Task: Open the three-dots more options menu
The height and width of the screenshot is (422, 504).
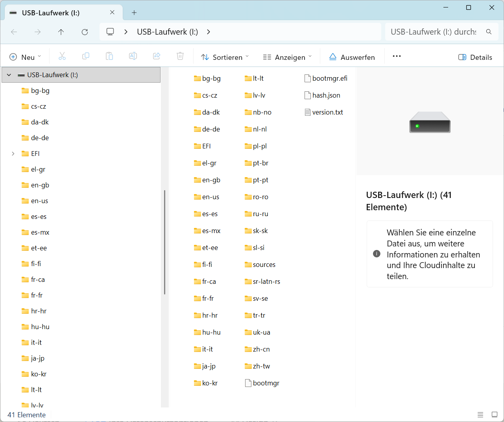Action: tap(397, 56)
